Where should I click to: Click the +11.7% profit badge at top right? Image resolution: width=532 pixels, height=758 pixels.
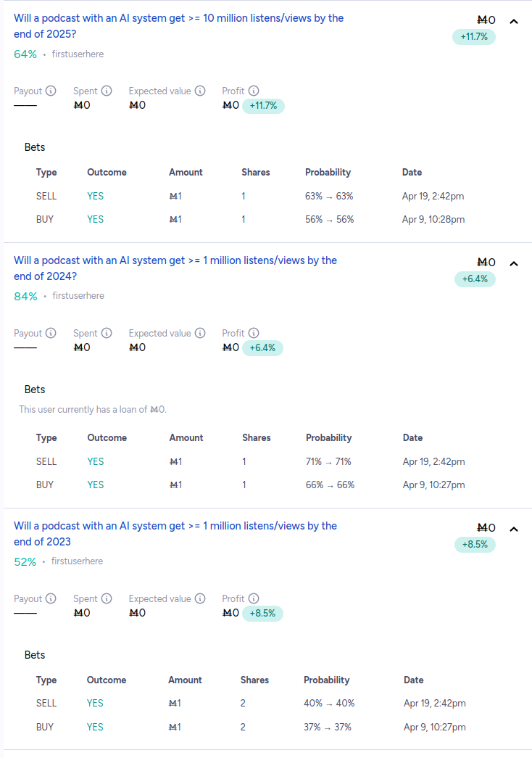(x=474, y=36)
